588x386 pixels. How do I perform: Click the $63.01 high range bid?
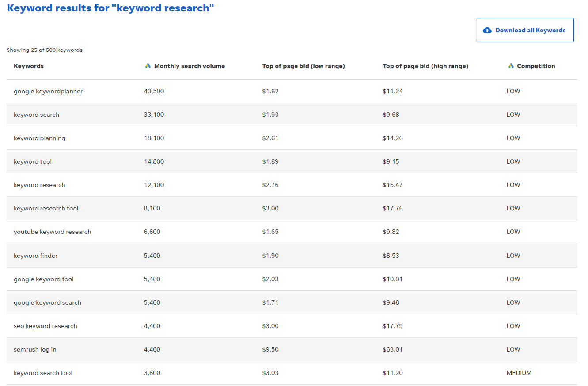tap(393, 349)
